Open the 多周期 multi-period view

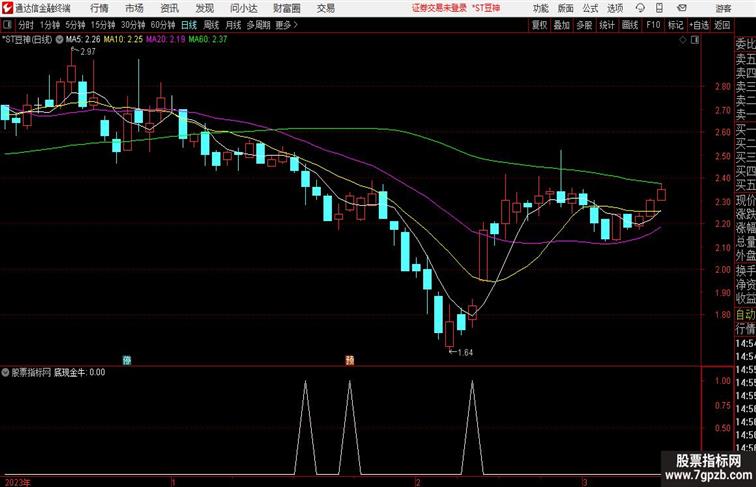(258, 25)
